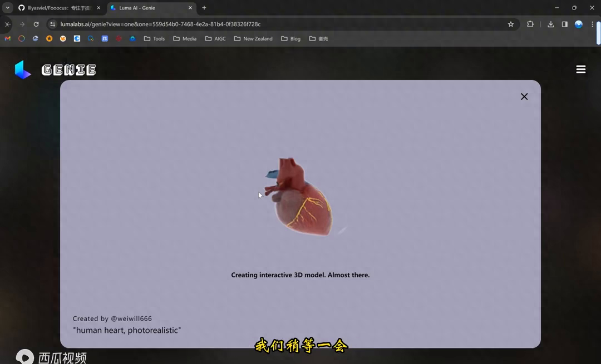This screenshot has width=601, height=364.
Task: Open the Gmail bookmark icon
Action: coord(8,39)
